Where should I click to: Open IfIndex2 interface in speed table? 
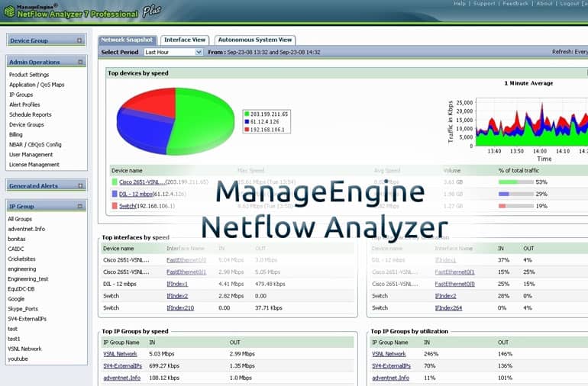pos(177,296)
